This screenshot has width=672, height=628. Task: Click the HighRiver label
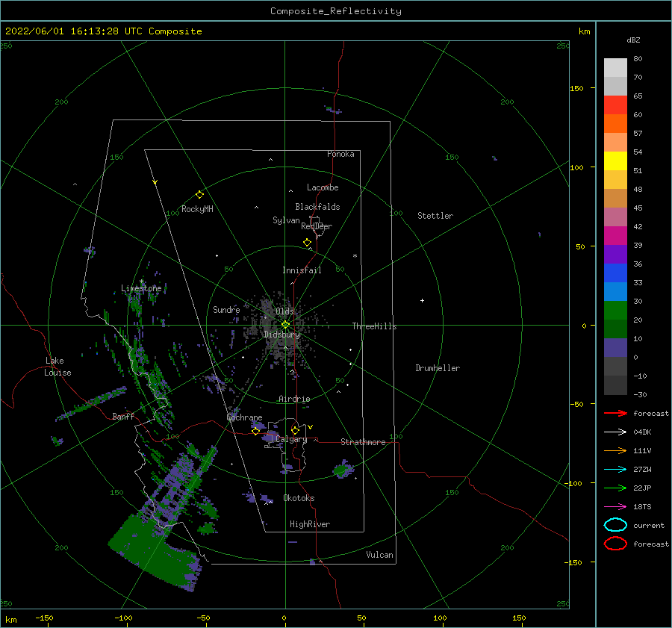tap(310, 524)
